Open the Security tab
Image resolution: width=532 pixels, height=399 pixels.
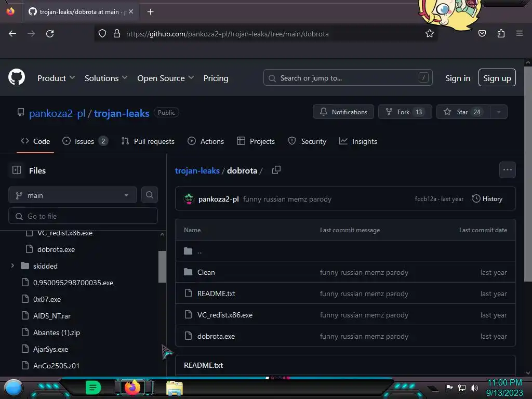[307, 141]
